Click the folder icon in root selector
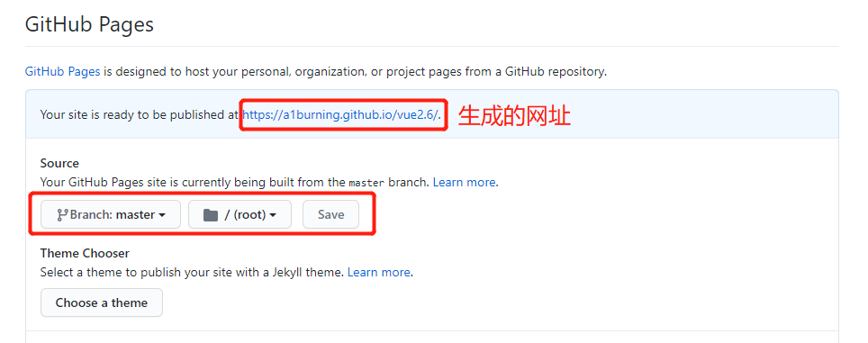This screenshot has width=868, height=343. (211, 214)
